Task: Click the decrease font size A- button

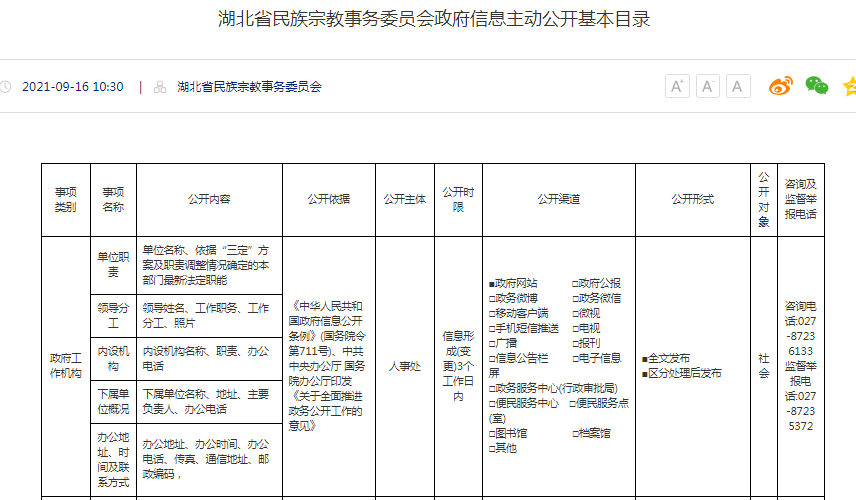Action: [708, 86]
